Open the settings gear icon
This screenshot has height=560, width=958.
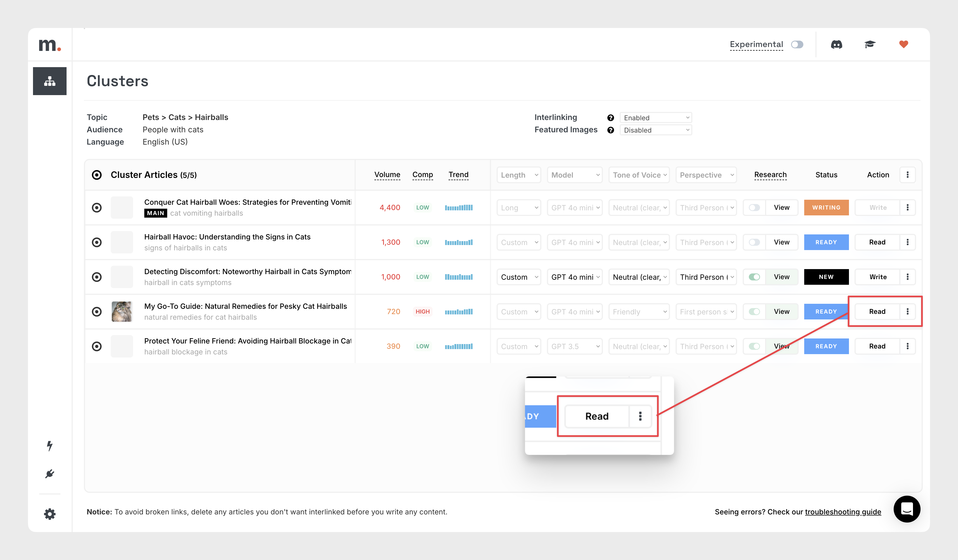[50, 514]
